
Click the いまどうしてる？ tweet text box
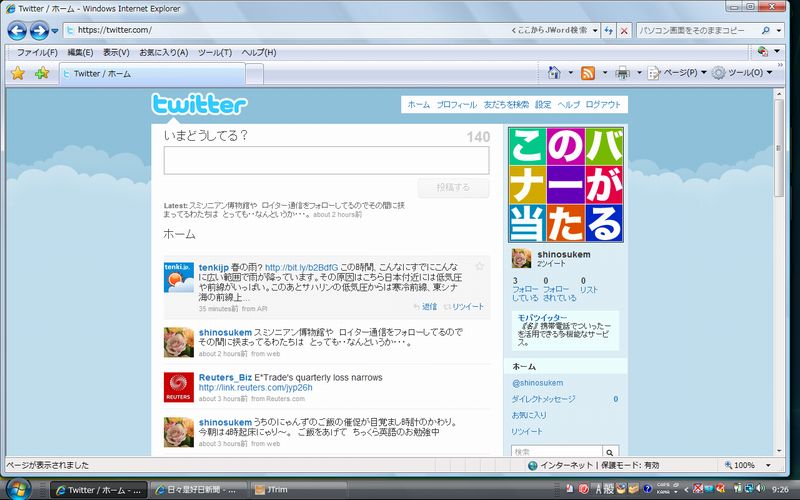pyautogui.click(x=327, y=160)
